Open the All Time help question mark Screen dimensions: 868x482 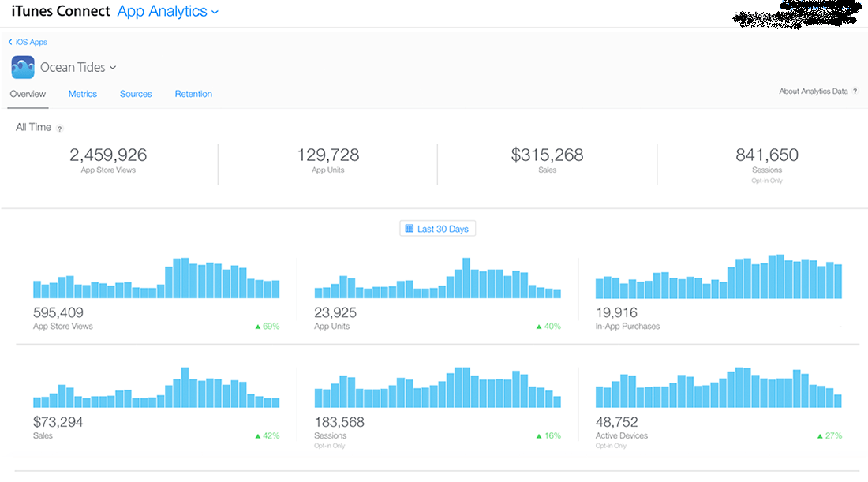(x=60, y=129)
